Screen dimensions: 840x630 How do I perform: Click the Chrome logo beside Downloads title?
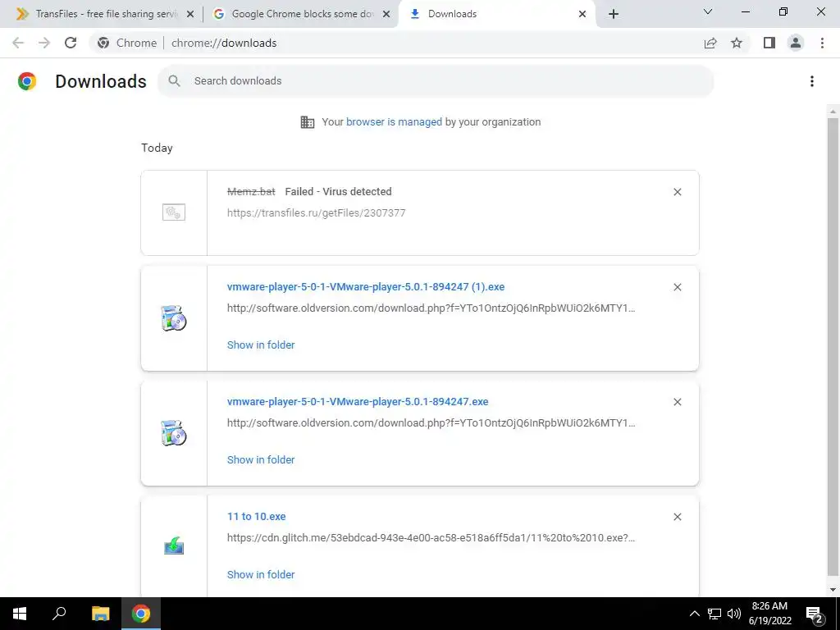27,81
